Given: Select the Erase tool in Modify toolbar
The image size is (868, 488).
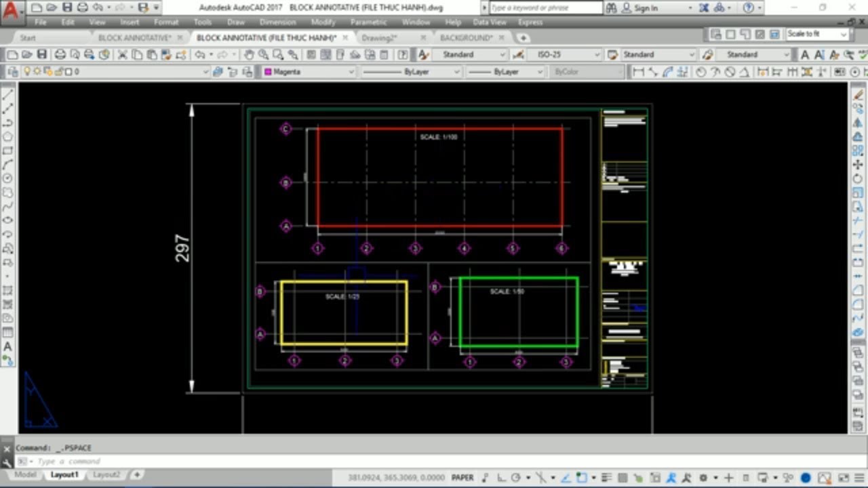Looking at the screenshot, I should pyautogui.click(x=858, y=95).
